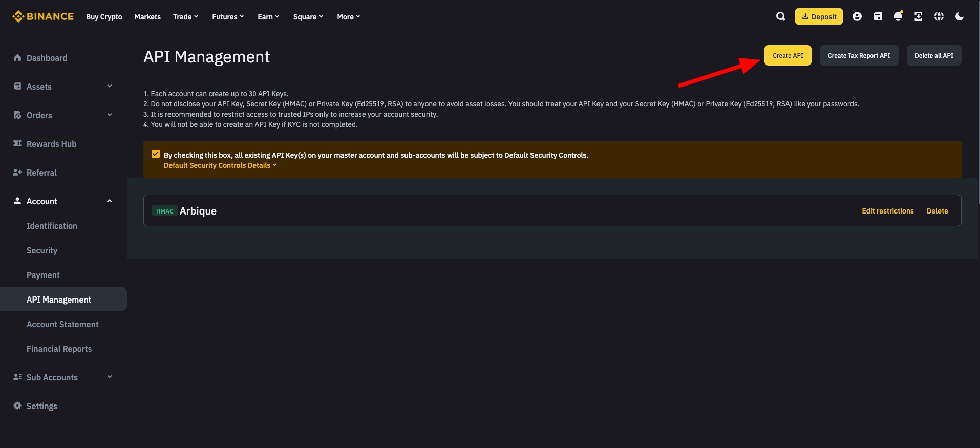Image resolution: width=980 pixels, height=448 pixels.
Task: Expand Default Security Controls Details
Action: click(x=220, y=165)
